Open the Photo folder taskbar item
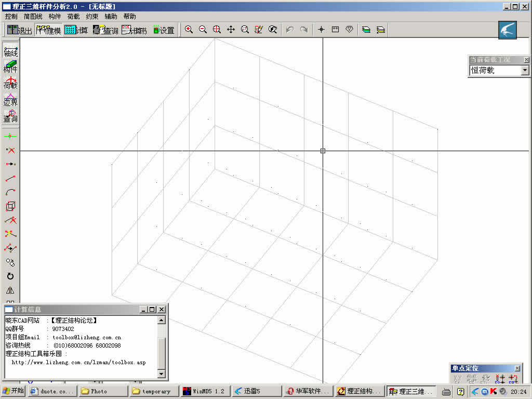This screenshot has height=399, width=532. click(103, 391)
